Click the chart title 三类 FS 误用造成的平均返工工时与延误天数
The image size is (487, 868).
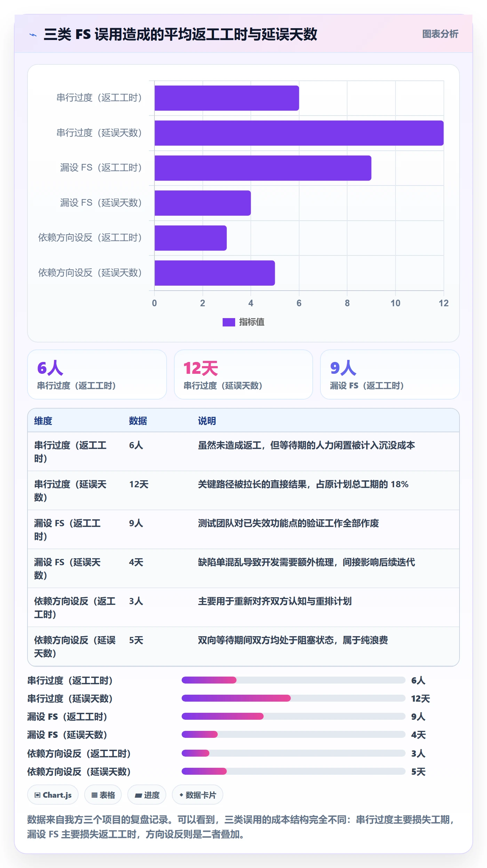[180, 34]
